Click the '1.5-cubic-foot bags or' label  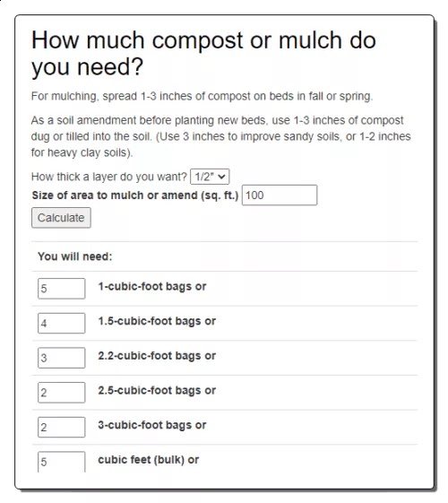coord(157,321)
